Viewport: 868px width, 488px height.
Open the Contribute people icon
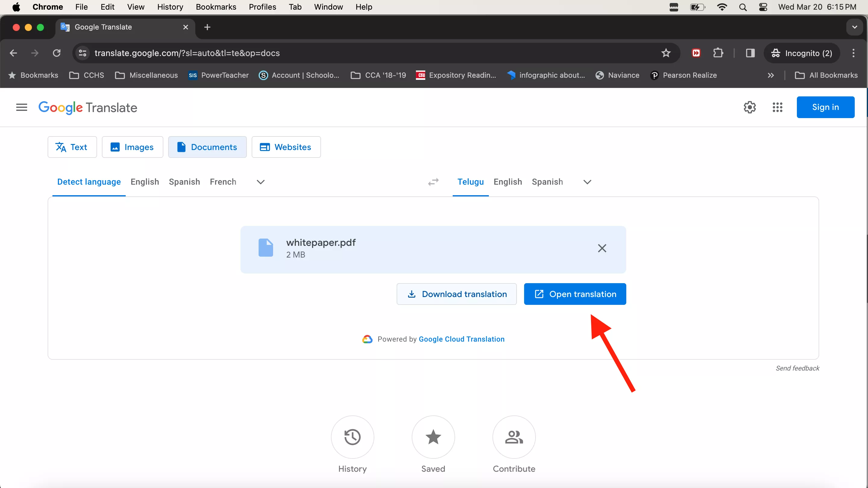pyautogui.click(x=514, y=437)
